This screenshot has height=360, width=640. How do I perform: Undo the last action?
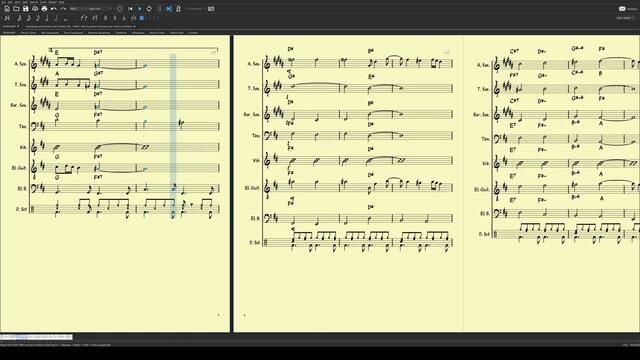[x=53, y=9]
